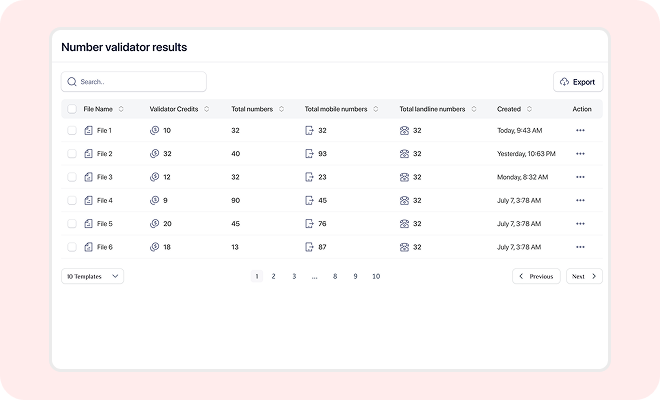Check the checkbox for File 1
This screenshot has width=660, height=400.
(72, 131)
